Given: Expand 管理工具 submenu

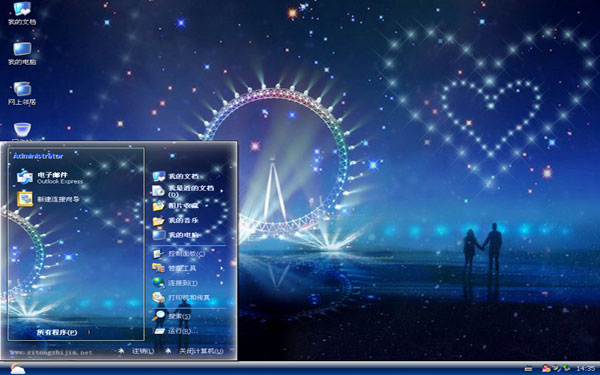Looking at the screenshot, I should pyautogui.click(x=188, y=268).
